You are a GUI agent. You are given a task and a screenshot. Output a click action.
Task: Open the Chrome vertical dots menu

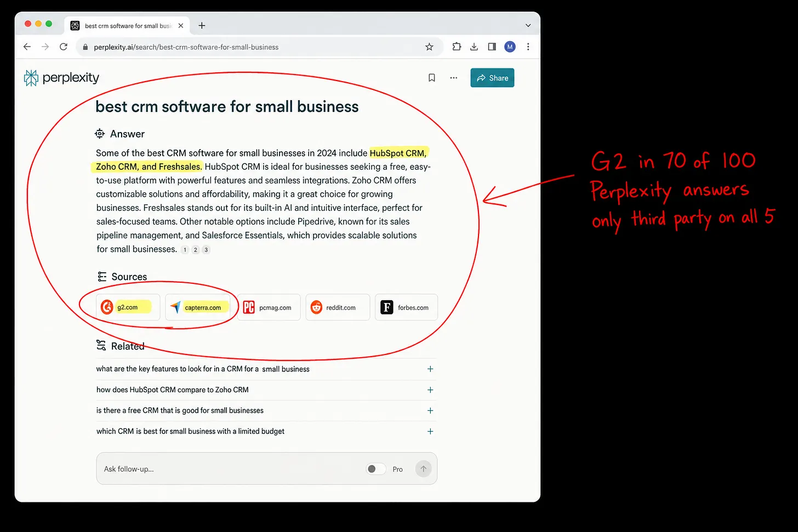pyautogui.click(x=528, y=47)
